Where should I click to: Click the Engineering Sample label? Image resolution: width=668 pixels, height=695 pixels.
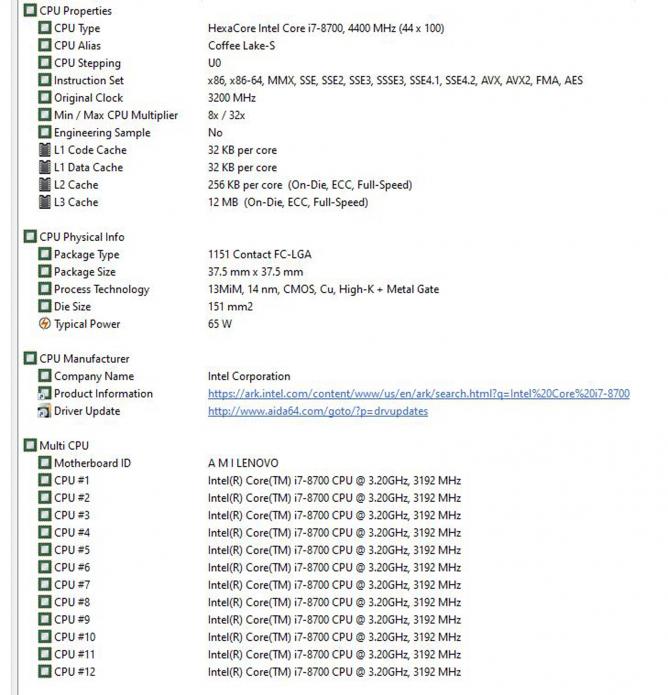point(102,133)
